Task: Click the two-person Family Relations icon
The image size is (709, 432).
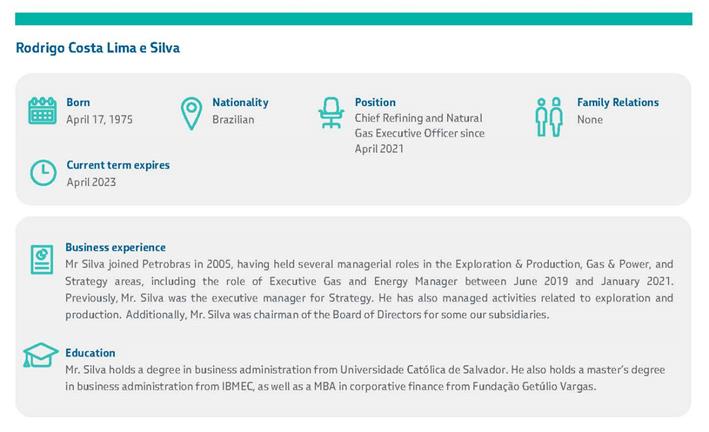Action: (549, 117)
